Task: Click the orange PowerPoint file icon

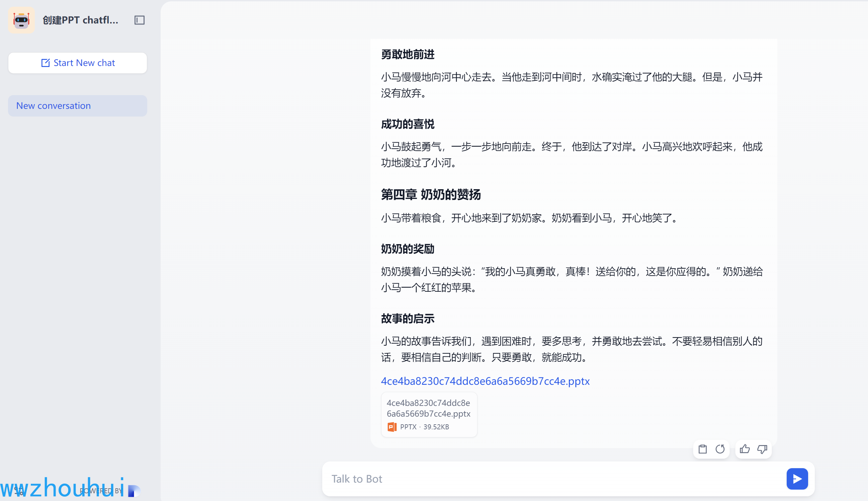Action: (x=392, y=427)
